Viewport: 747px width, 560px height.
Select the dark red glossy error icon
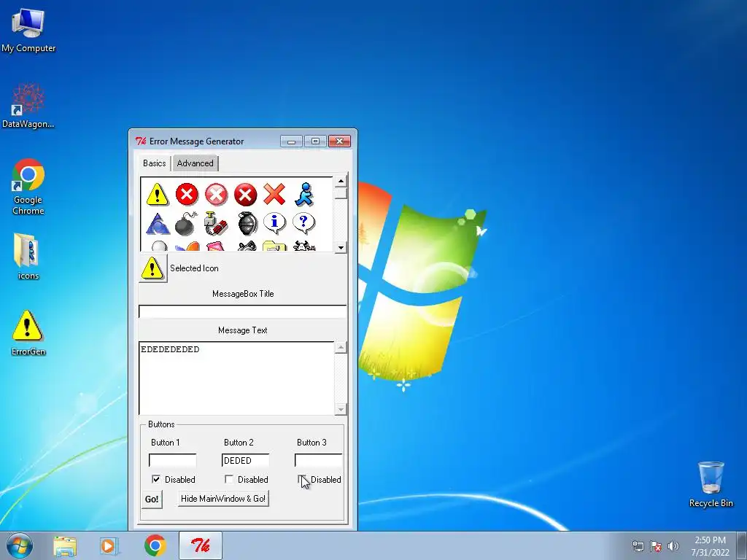point(246,194)
